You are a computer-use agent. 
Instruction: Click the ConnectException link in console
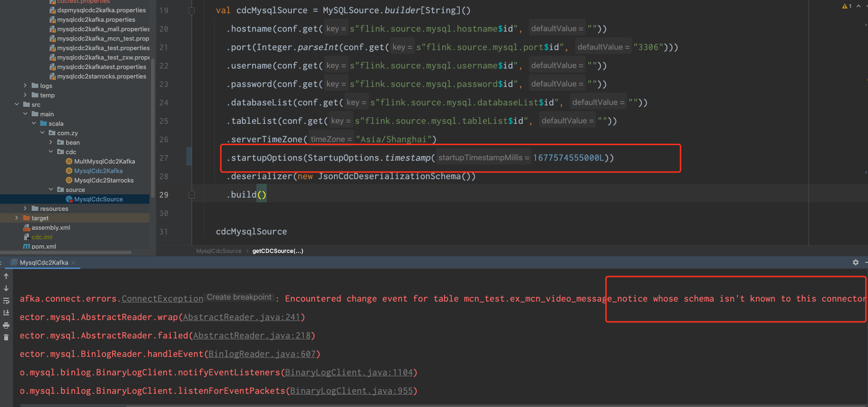(162, 299)
